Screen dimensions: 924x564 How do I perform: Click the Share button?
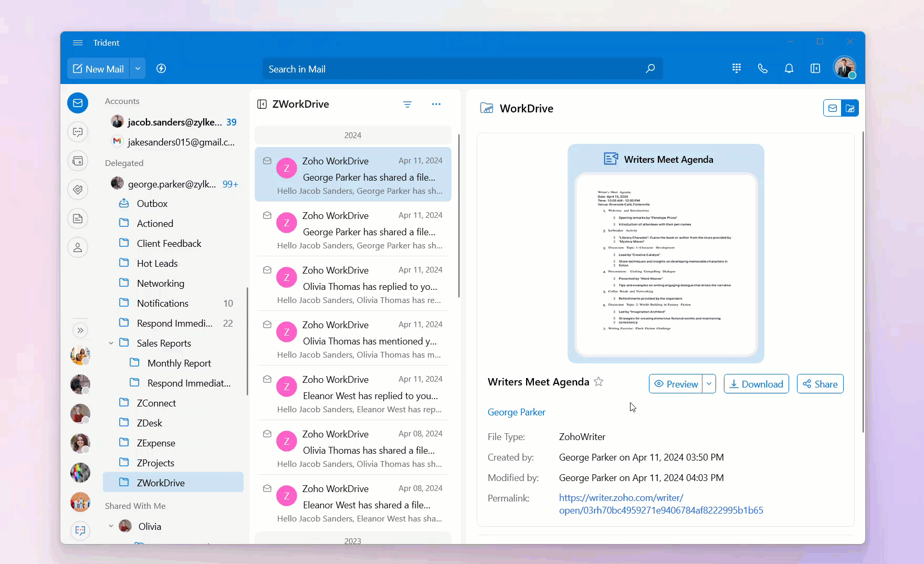821,384
